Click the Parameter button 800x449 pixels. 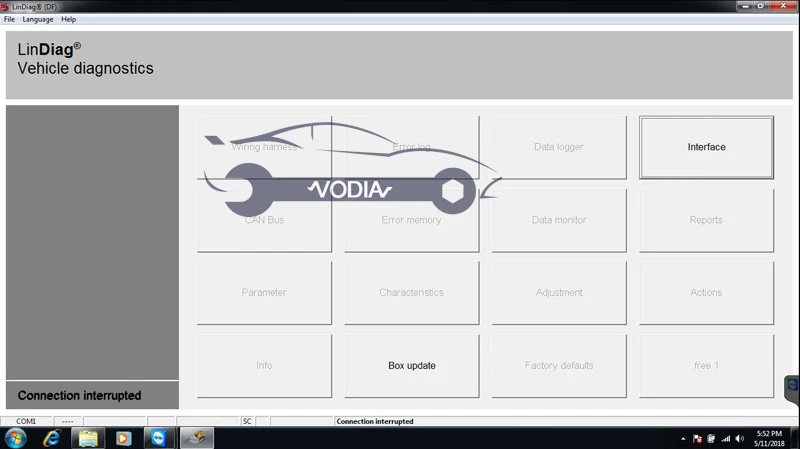point(264,293)
